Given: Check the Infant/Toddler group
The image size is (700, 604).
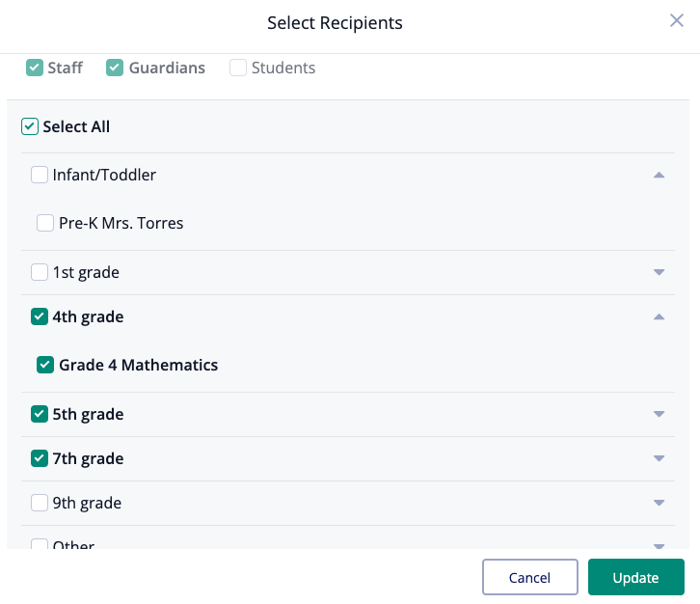Looking at the screenshot, I should 40,175.
